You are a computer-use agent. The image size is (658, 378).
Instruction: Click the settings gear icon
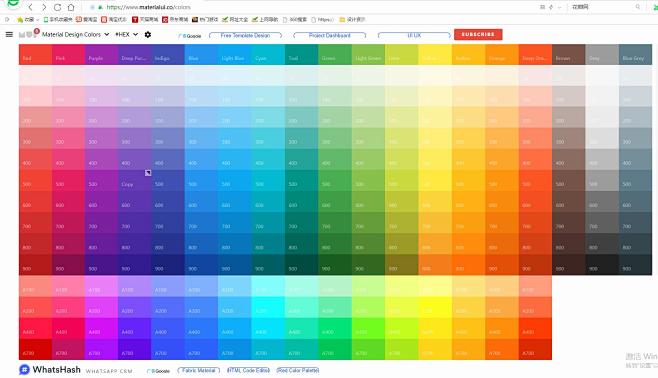[x=148, y=34]
